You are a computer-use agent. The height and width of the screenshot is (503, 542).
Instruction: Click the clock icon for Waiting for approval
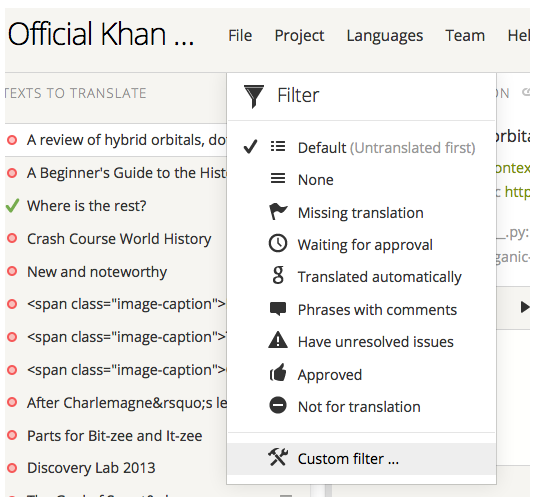278,243
